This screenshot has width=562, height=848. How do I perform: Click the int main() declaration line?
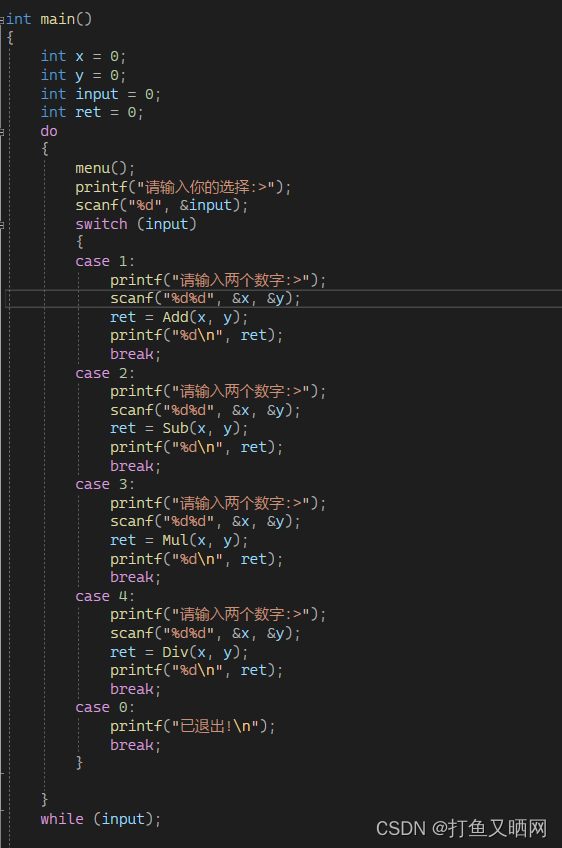click(x=49, y=19)
